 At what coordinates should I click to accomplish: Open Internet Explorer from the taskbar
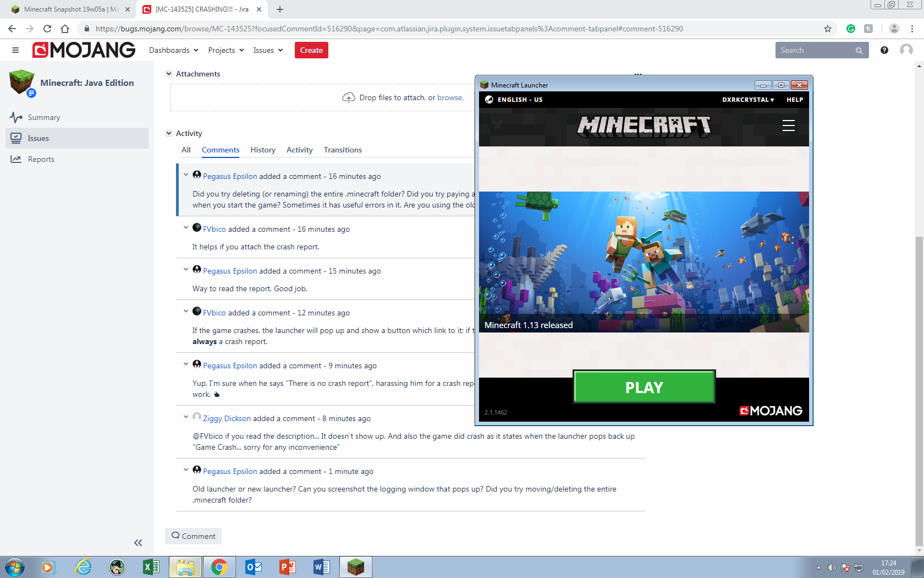(x=83, y=567)
